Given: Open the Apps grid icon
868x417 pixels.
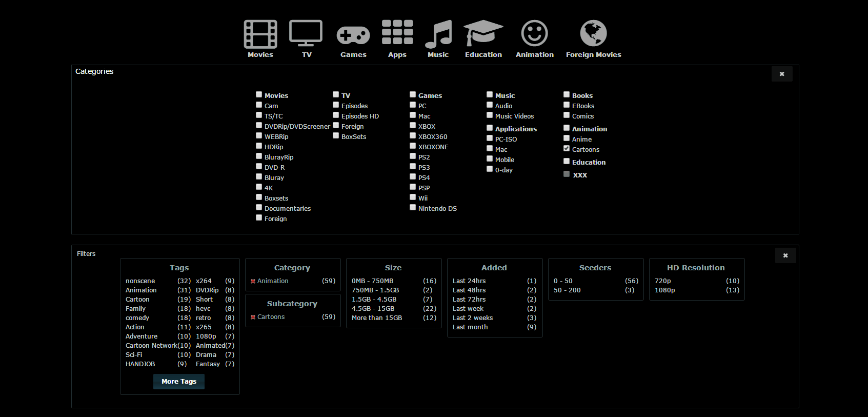Looking at the screenshot, I should click(397, 32).
